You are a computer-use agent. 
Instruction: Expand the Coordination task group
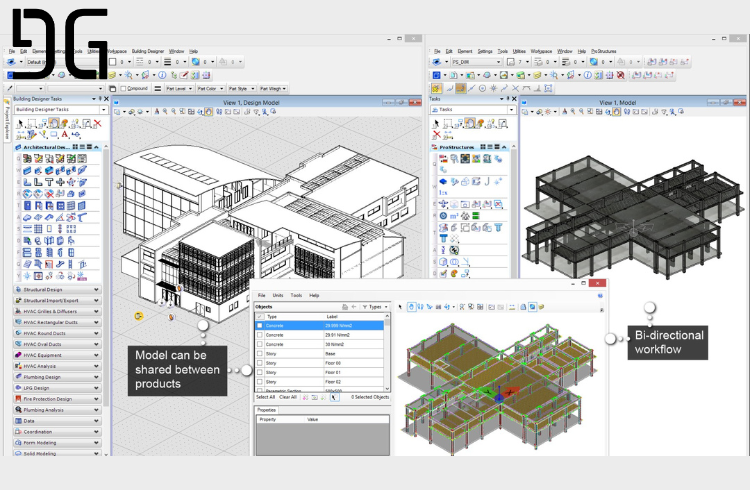(x=57, y=432)
